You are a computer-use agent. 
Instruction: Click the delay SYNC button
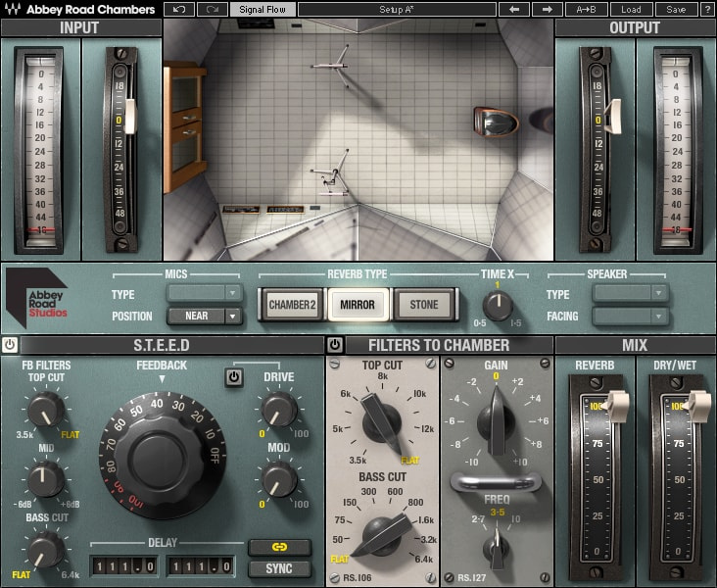[x=280, y=568]
